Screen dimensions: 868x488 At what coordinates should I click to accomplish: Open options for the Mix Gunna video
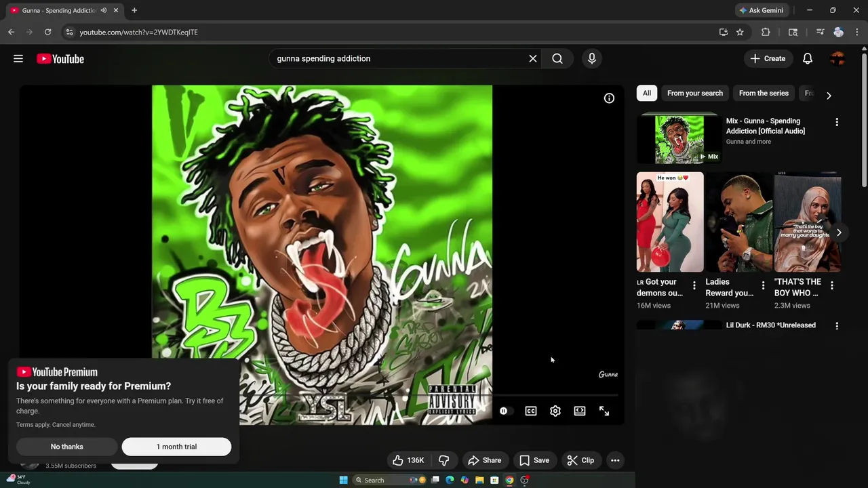[x=837, y=122]
